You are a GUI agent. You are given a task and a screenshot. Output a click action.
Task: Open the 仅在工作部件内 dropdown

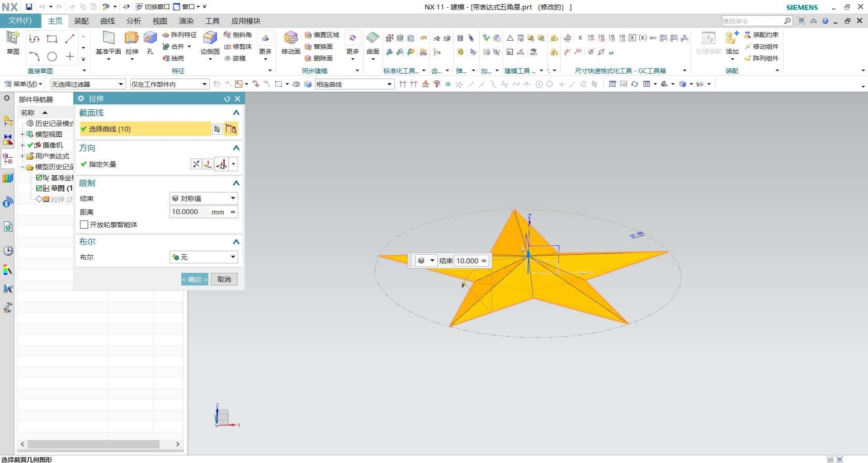click(170, 84)
